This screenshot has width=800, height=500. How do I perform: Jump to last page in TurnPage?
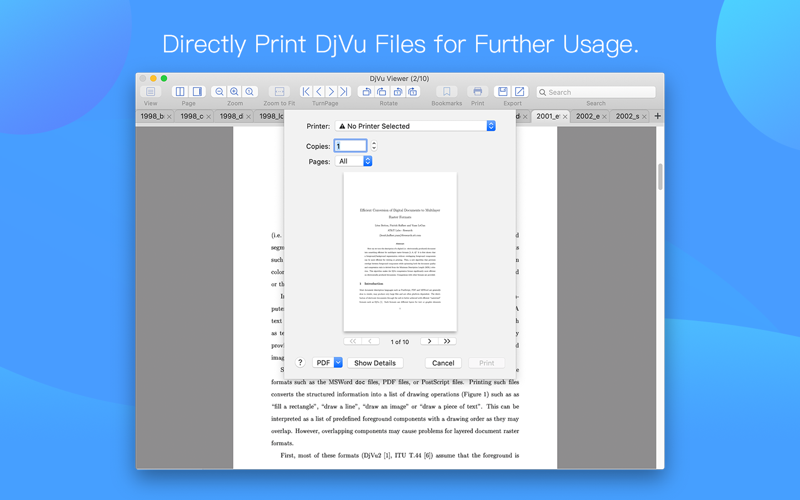[344, 92]
